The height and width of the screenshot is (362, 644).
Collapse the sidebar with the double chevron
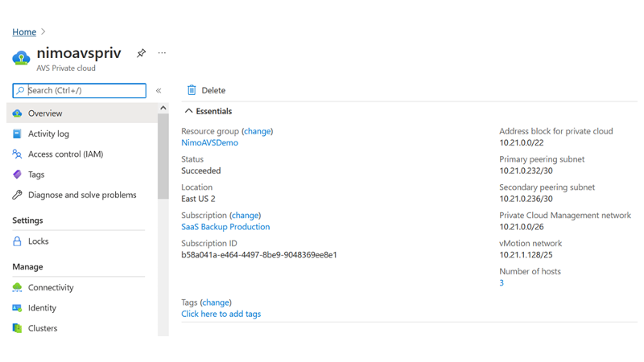pos(159,91)
